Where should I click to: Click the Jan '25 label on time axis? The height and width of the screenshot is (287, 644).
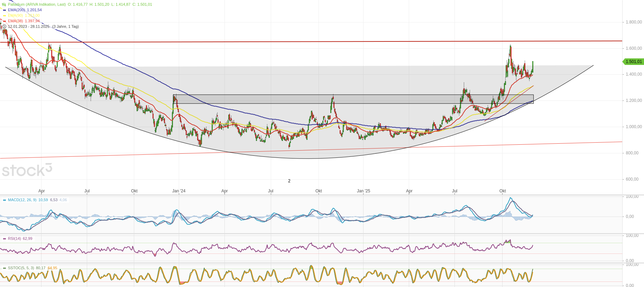[364, 191]
